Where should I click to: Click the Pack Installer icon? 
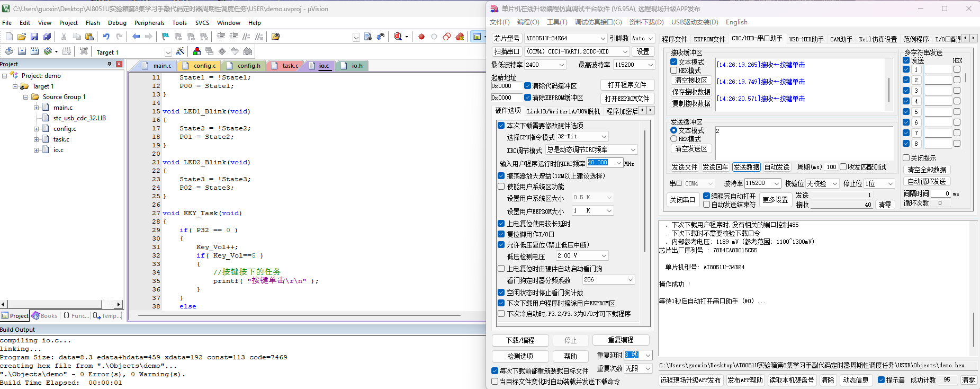coord(248,51)
